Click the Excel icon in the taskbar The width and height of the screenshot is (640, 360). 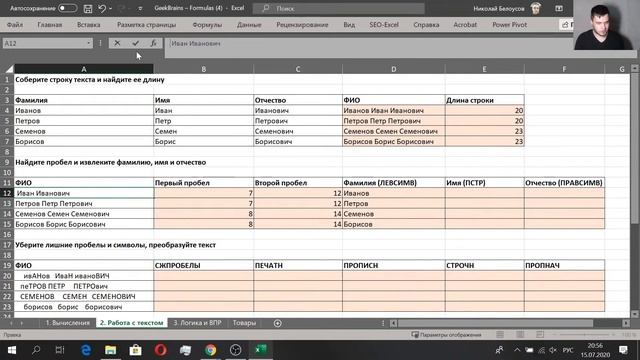tap(260, 350)
